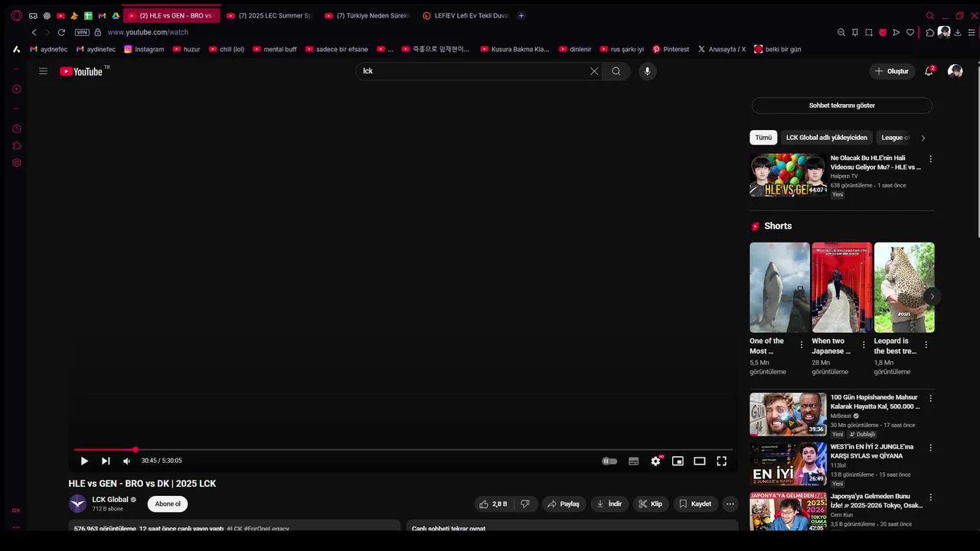
Task: Click Sohbet tekrarını göster button
Action: [841, 106]
